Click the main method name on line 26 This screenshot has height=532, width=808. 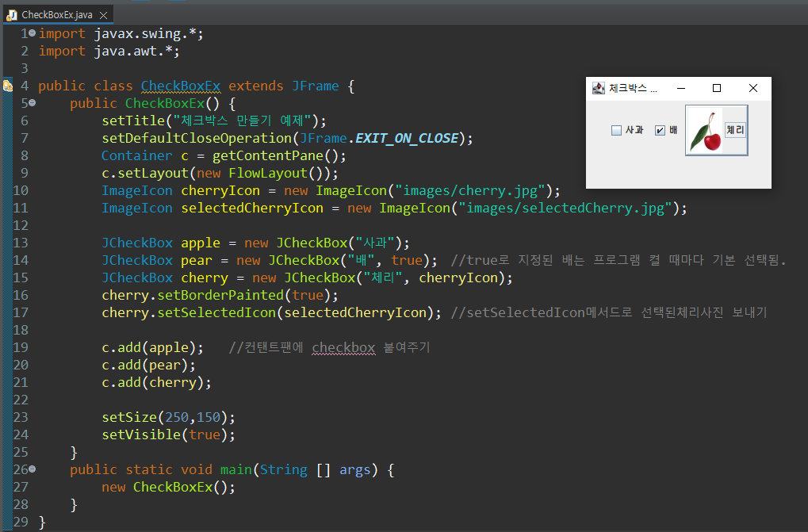(236, 469)
